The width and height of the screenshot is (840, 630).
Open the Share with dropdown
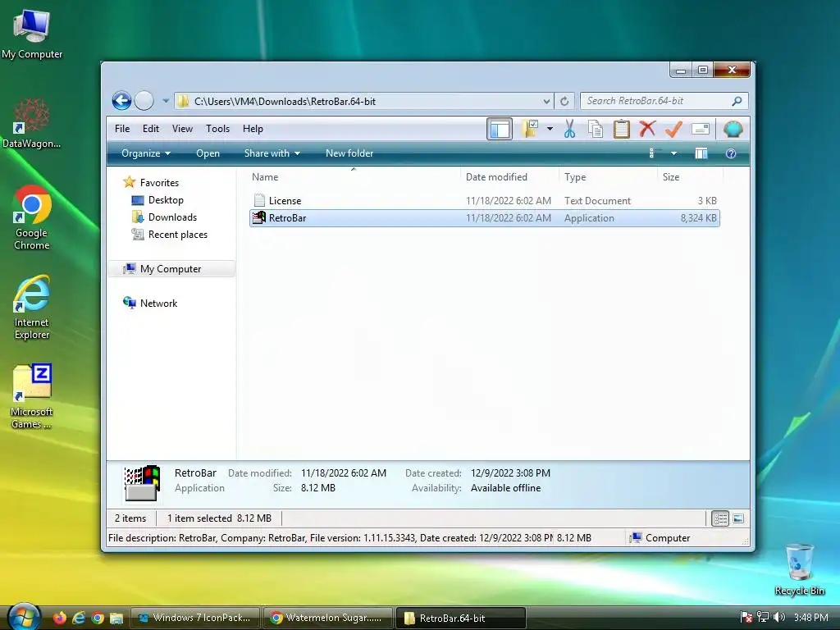click(272, 153)
